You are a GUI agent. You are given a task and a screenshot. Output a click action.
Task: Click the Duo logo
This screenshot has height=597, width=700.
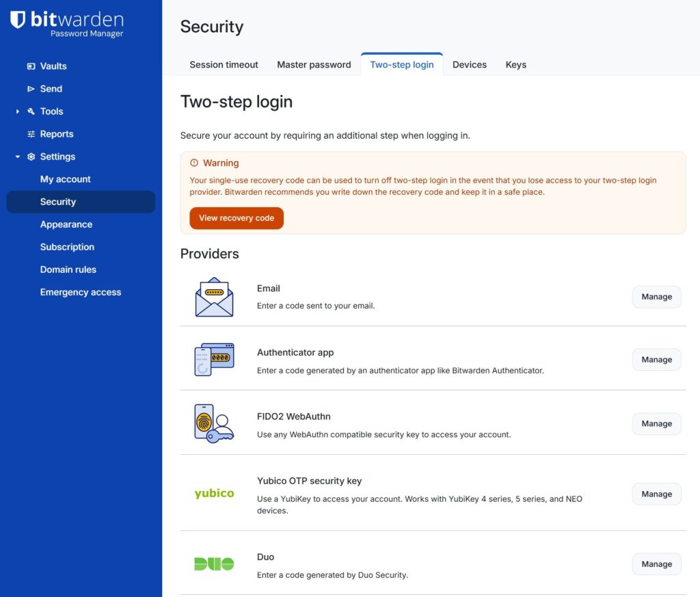click(214, 564)
